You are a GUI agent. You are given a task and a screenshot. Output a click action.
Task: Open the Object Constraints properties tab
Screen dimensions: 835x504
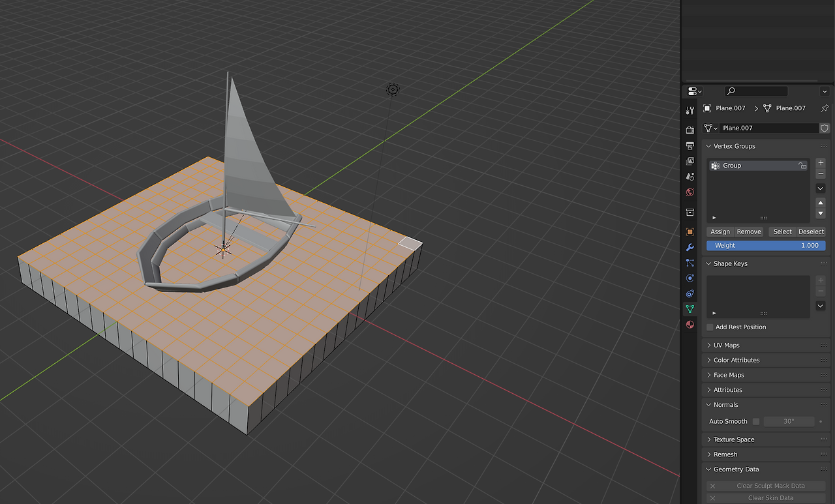click(x=690, y=294)
